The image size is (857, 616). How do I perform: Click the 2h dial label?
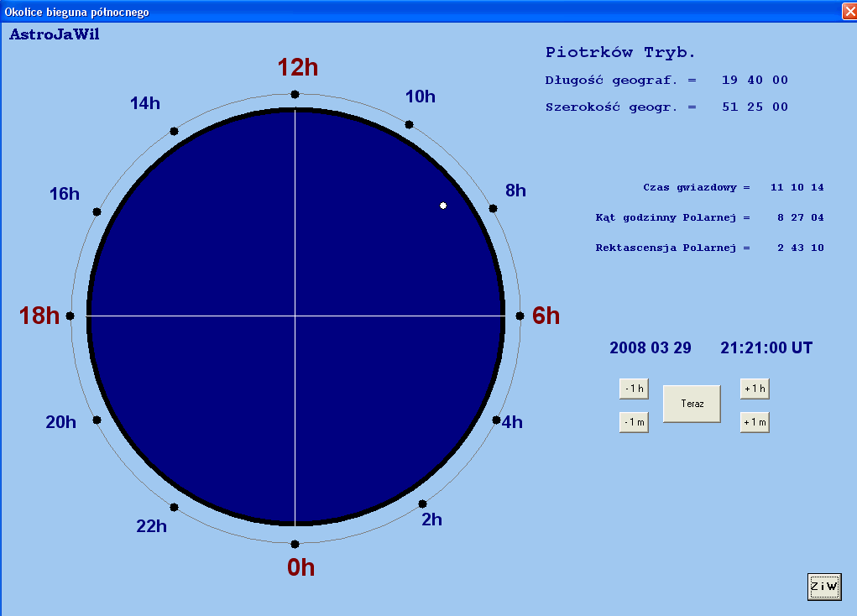tap(431, 519)
